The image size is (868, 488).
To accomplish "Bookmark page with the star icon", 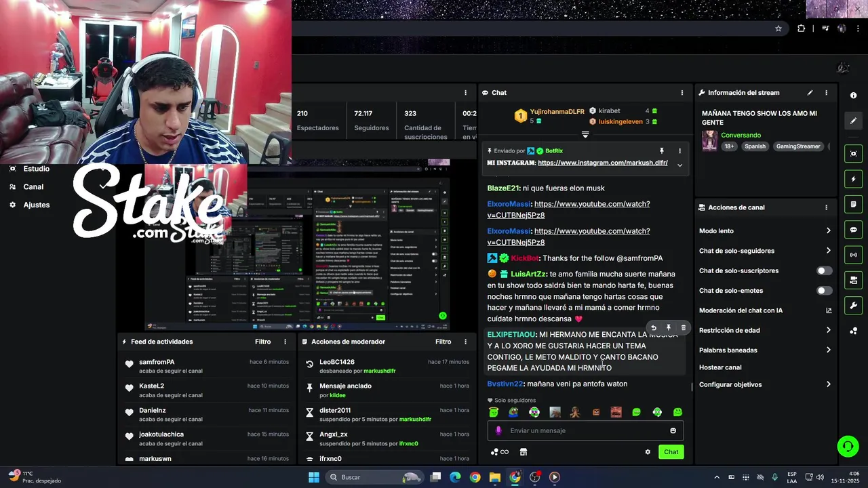I will point(778,28).
